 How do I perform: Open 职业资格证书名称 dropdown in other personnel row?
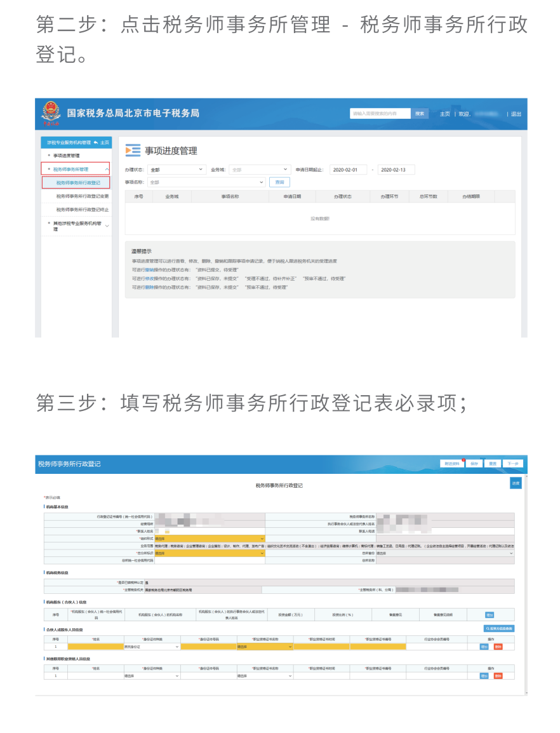[265, 676]
